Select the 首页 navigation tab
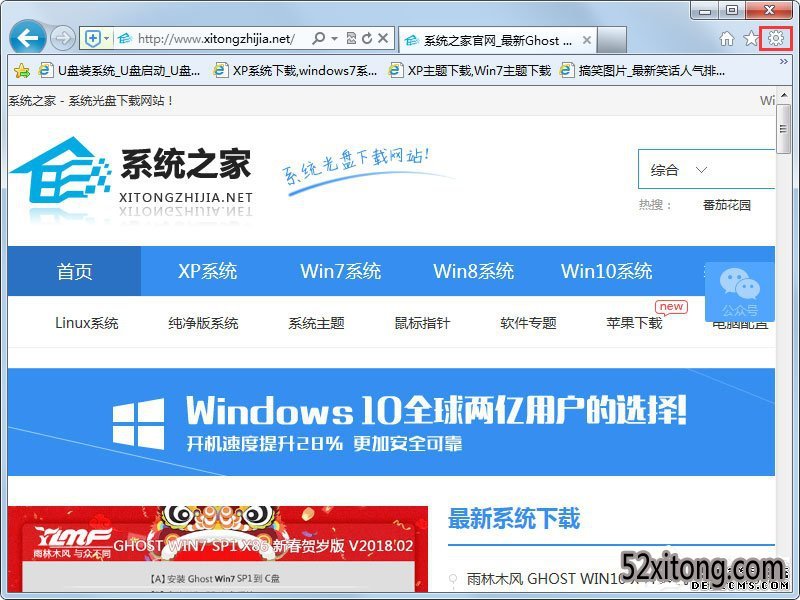The width and height of the screenshot is (800, 600). [74, 271]
